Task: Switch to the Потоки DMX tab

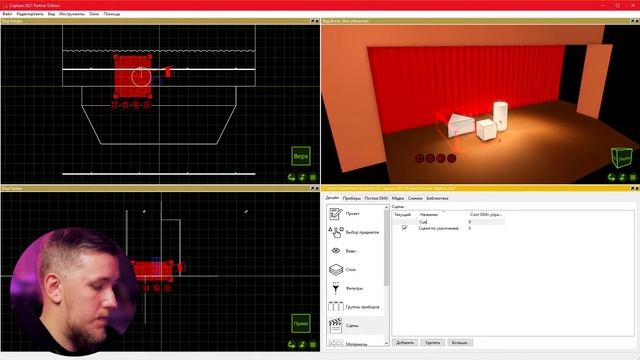Action: 376,198
